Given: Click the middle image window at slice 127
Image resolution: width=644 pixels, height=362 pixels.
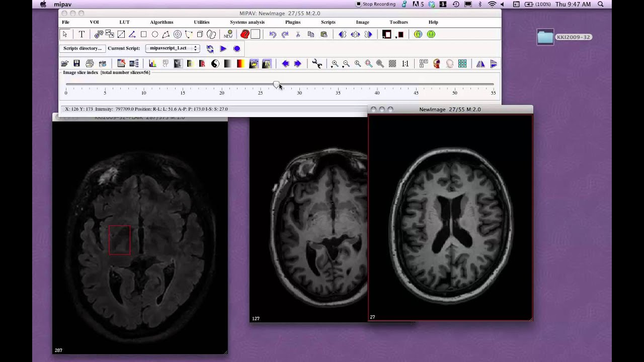Looking at the screenshot, I should (x=308, y=219).
